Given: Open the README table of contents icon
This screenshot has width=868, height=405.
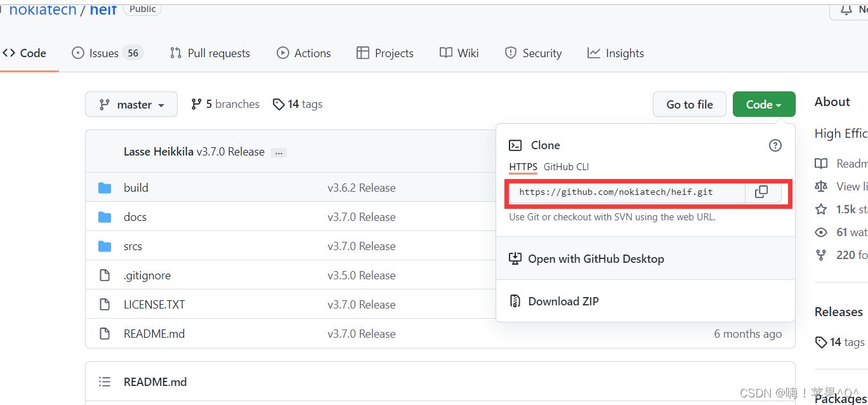Looking at the screenshot, I should point(105,382).
